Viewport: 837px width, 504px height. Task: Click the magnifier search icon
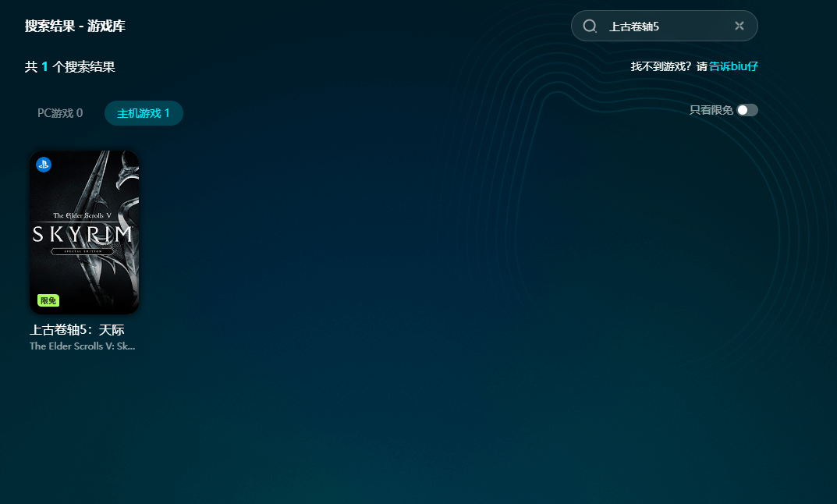589,27
